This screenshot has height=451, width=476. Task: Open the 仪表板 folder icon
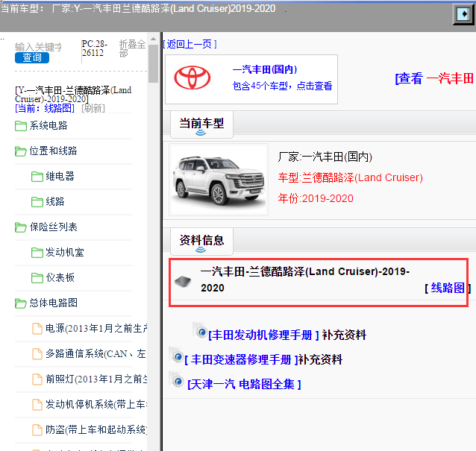click(x=37, y=277)
